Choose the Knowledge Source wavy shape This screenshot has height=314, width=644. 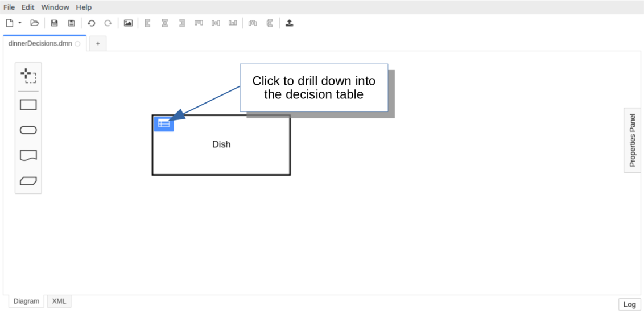(28, 155)
